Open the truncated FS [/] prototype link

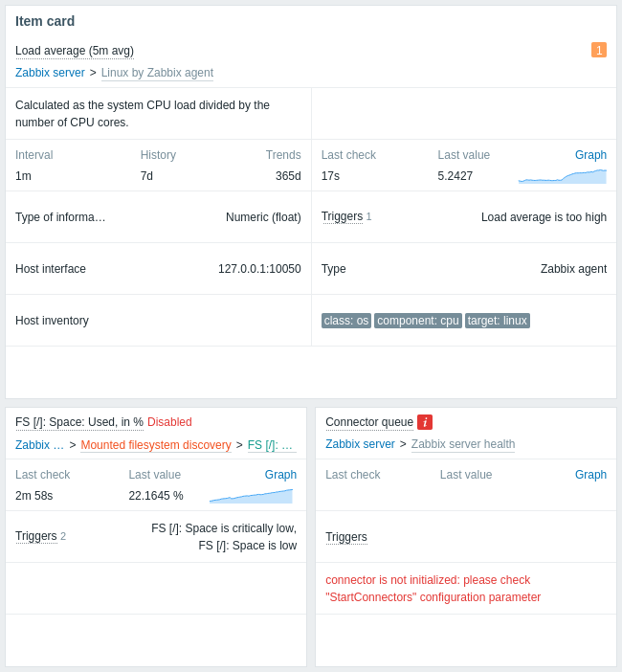tap(271, 445)
